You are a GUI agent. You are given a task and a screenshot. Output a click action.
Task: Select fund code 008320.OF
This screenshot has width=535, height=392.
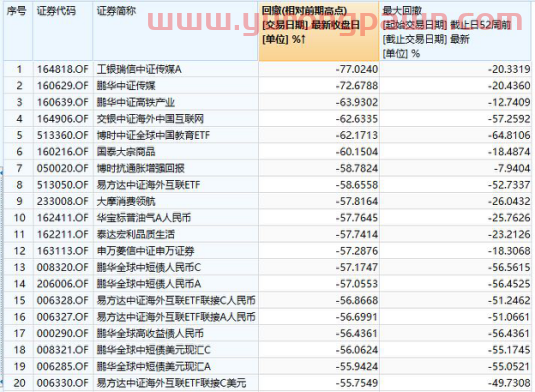[x=62, y=267]
